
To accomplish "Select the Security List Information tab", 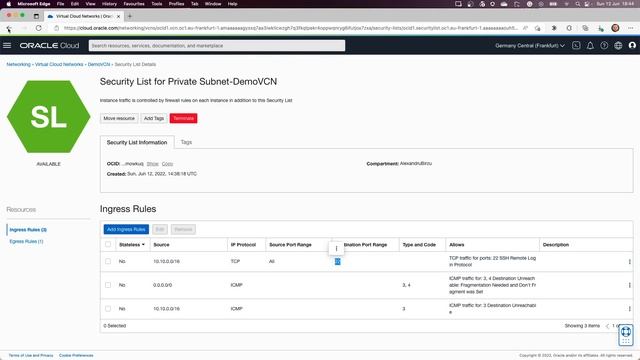I will (137, 142).
